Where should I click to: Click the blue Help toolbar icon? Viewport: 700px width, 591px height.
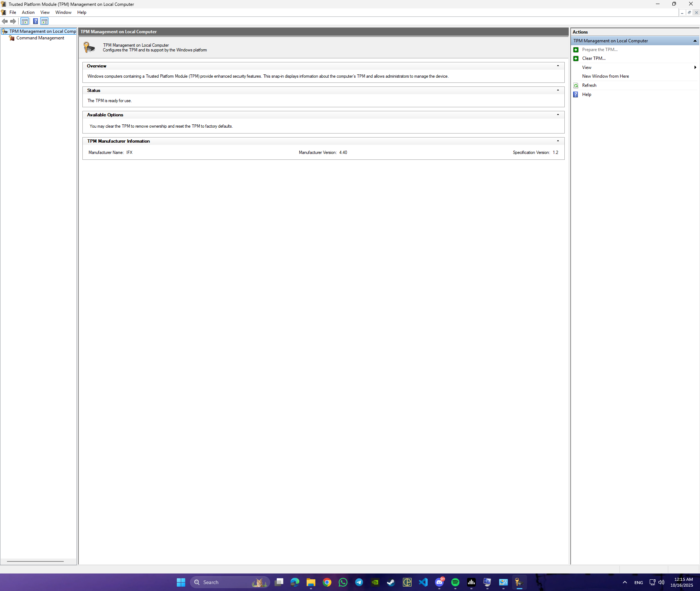pos(35,21)
